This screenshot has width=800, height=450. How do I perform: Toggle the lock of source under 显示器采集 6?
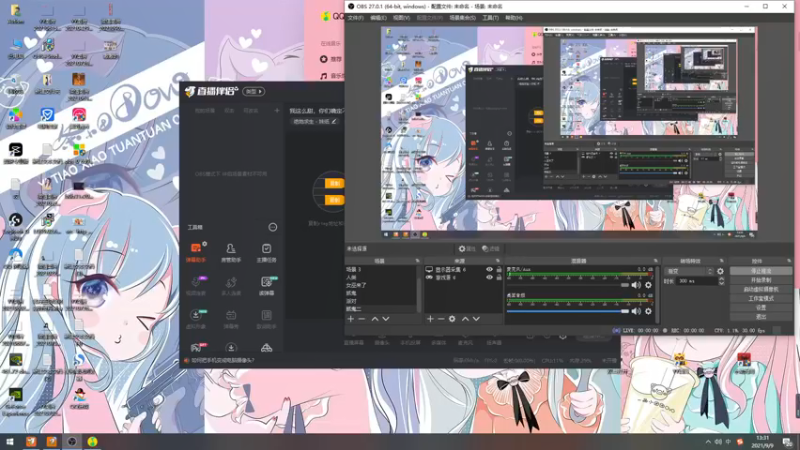click(499, 278)
